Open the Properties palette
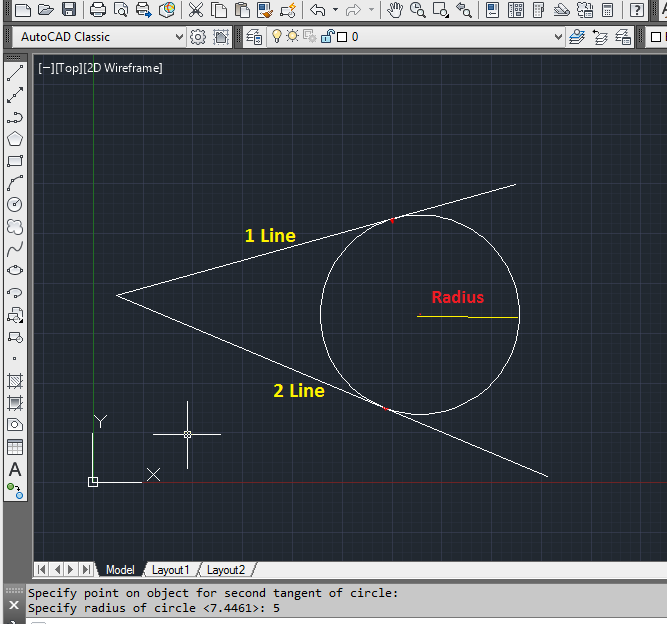The width and height of the screenshot is (667, 624). point(492,9)
